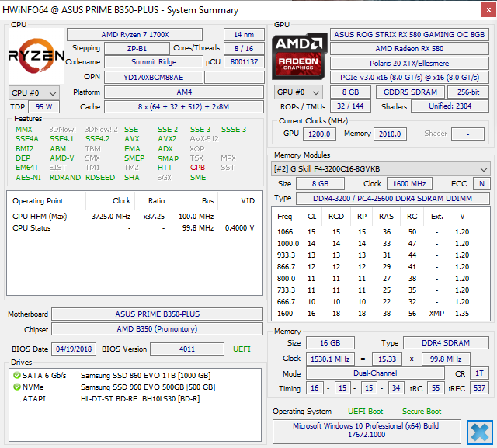Select the ZP-B1 stepping value

pos(137,48)
